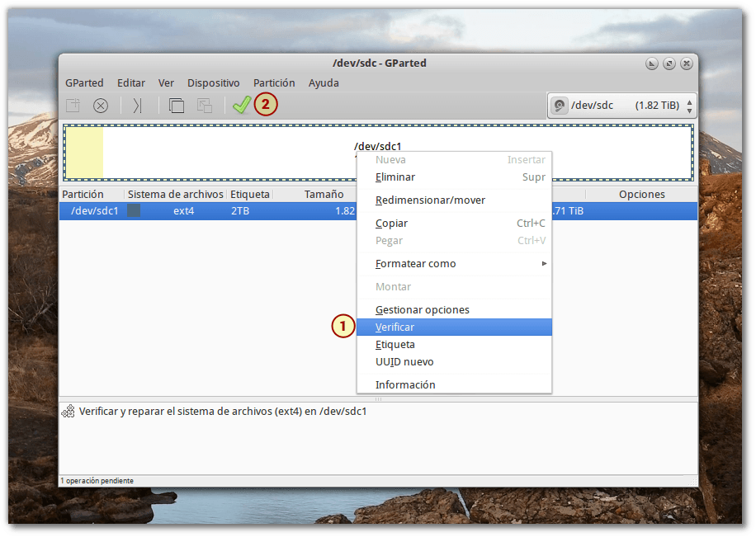
Task: Open the Partición menu
Action: point(273,82)
